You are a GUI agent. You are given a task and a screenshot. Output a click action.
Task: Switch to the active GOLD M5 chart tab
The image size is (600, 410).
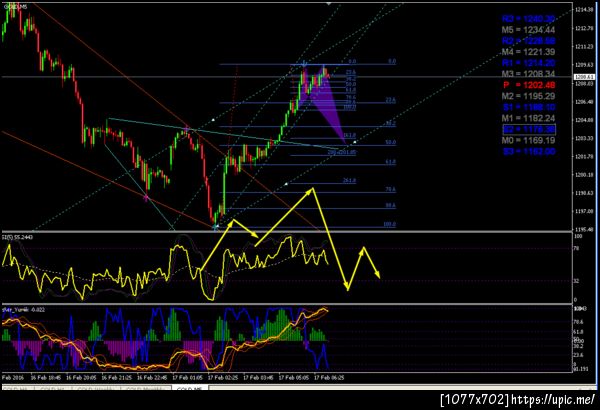(x=190, y=388)
